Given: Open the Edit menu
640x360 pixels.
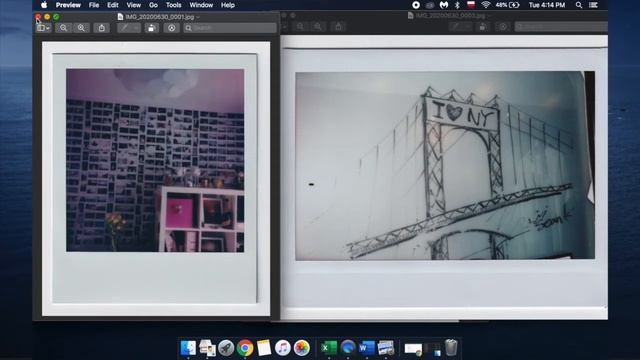Looking at the screenshot, I should click(x=113, y=5).
